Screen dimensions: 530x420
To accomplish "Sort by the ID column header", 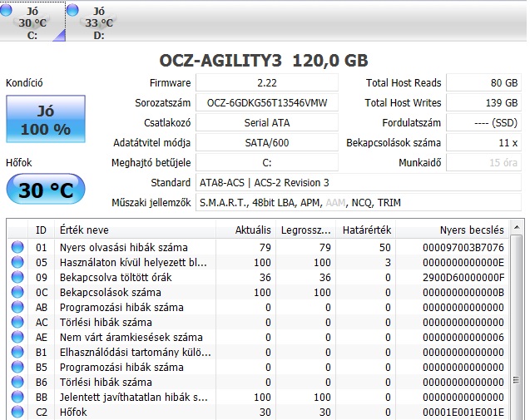I will click(41, 230).
